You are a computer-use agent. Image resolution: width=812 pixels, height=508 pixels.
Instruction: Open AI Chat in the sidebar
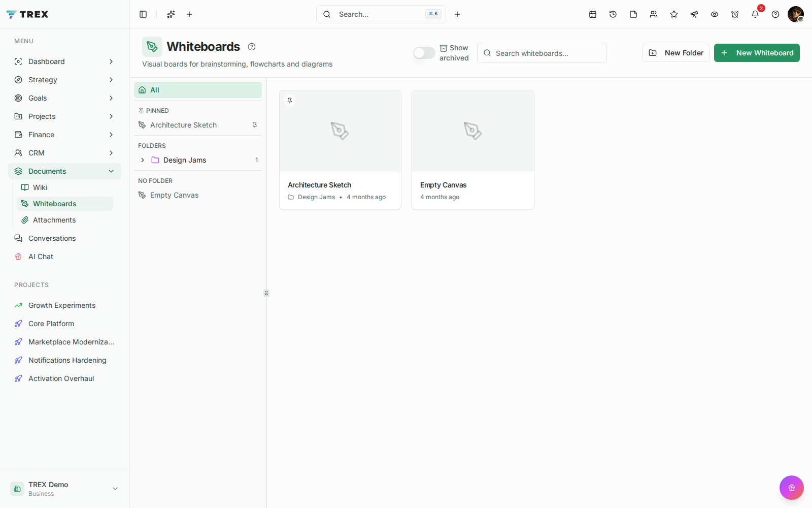[x=65, y=257]
